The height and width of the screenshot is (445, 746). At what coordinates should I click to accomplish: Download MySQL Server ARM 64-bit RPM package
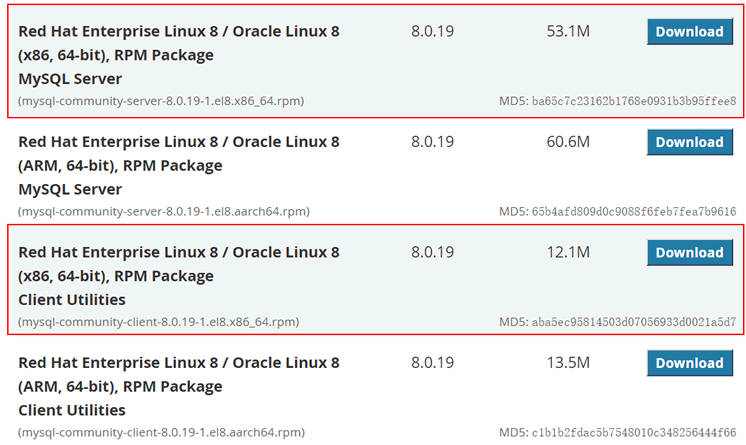tap(689, 142)
